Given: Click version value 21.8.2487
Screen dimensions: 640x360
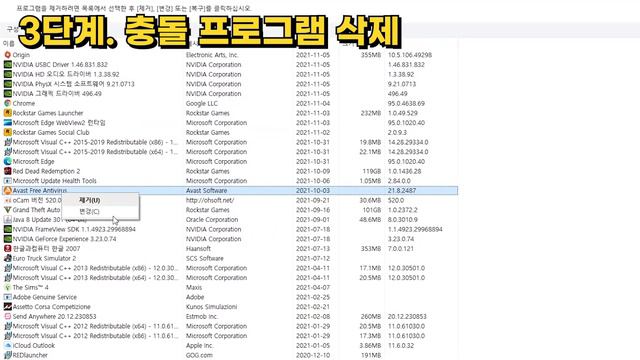Looking at the screenshot, I should point(402,191).
